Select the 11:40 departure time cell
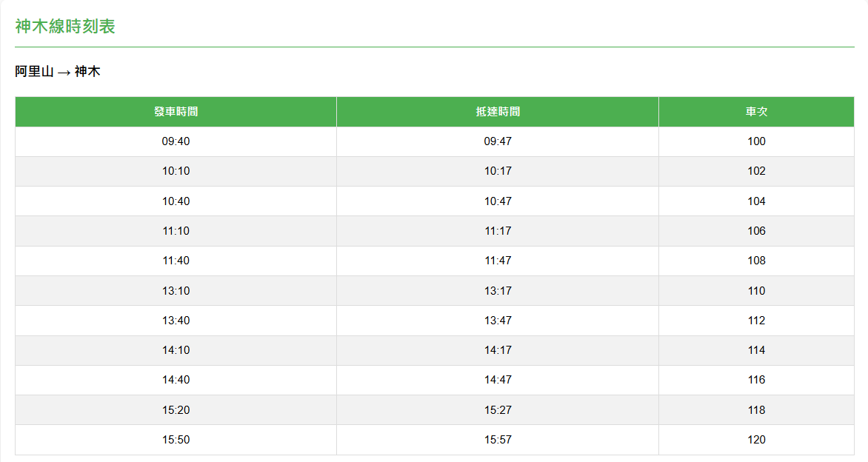 pos(176,261)
